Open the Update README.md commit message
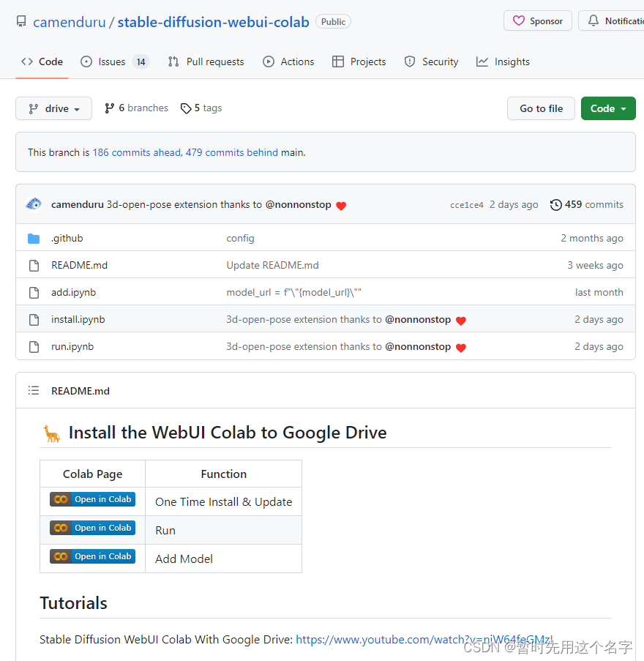 272,265
